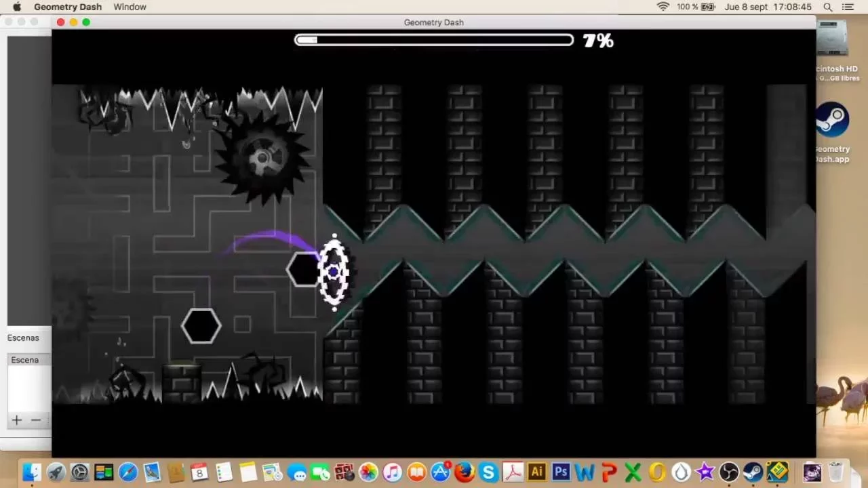
Task: Open Adobe Illustrator from the dock
Action: pyautogui.click(x=536, y=472)
